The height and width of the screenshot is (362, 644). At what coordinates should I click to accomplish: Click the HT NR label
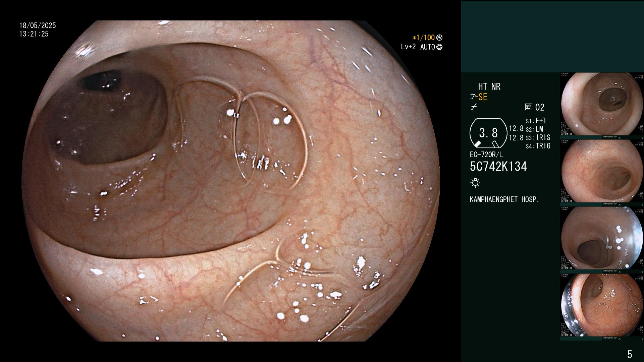489,86
